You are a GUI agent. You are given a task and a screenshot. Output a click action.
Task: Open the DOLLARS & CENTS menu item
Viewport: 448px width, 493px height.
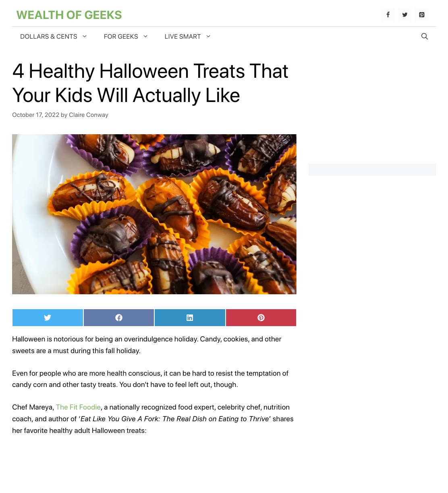[x=49, y=37]
